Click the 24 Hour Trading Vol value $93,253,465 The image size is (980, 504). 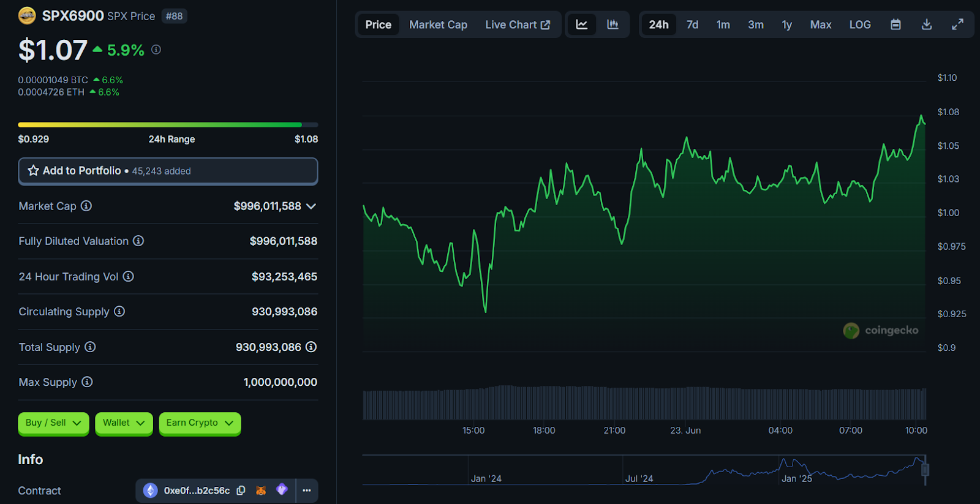tap(284, 277)
